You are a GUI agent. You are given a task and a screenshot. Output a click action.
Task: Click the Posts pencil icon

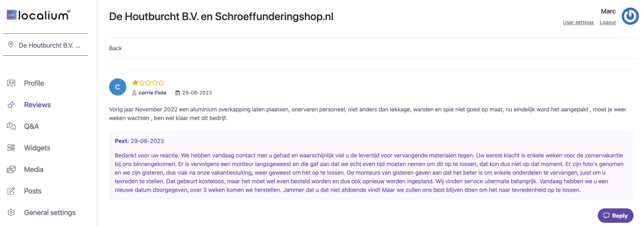click(x=11, y=191)
